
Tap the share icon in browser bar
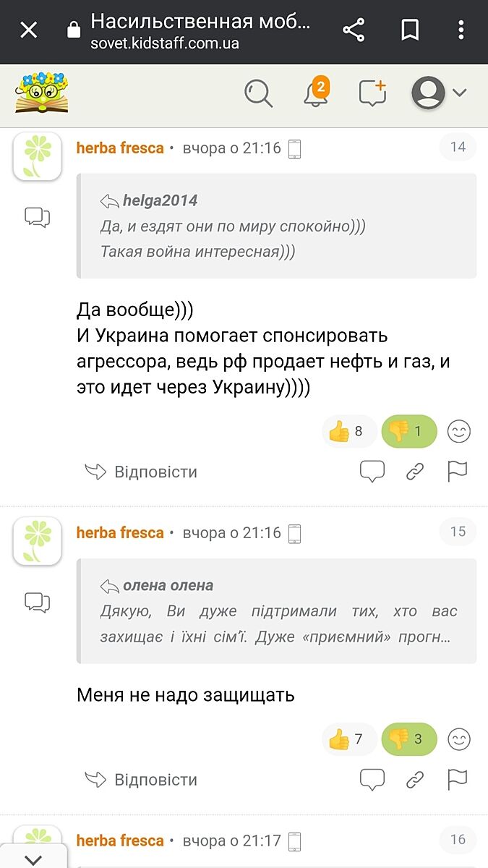pyautogui.click(x=353, y=30)
